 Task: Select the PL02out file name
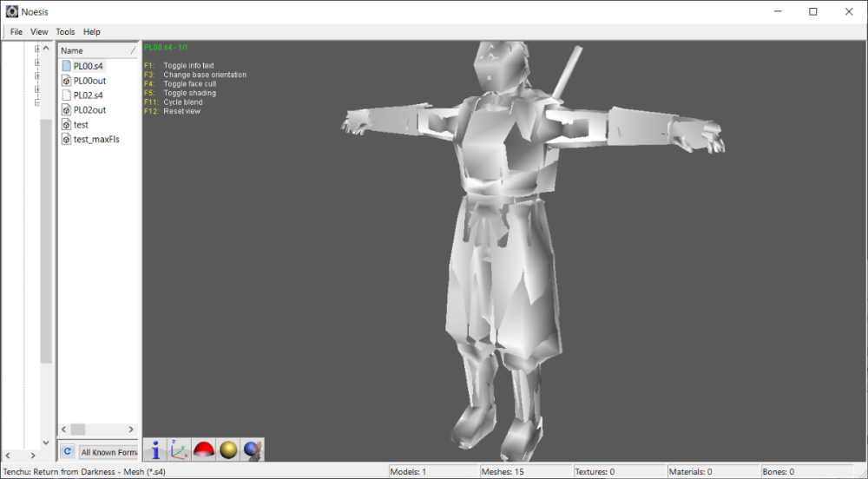pos(89,110)
